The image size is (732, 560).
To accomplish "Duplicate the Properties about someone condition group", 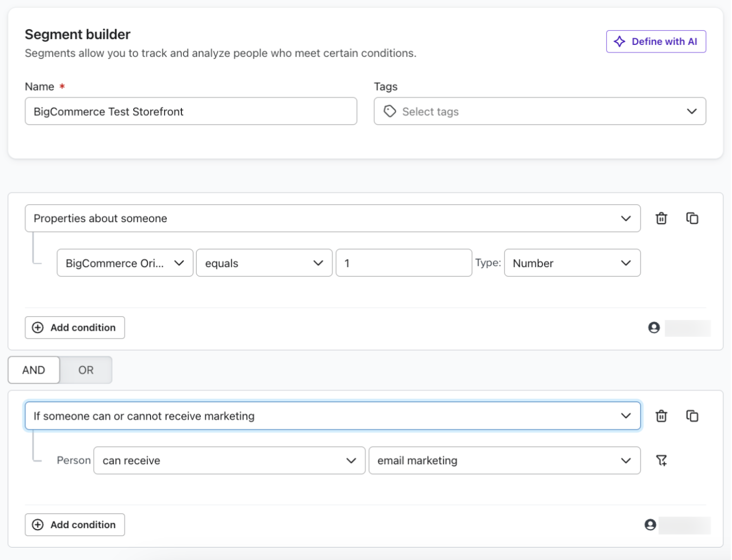I will pyautogui.click(x=692, y=218).
